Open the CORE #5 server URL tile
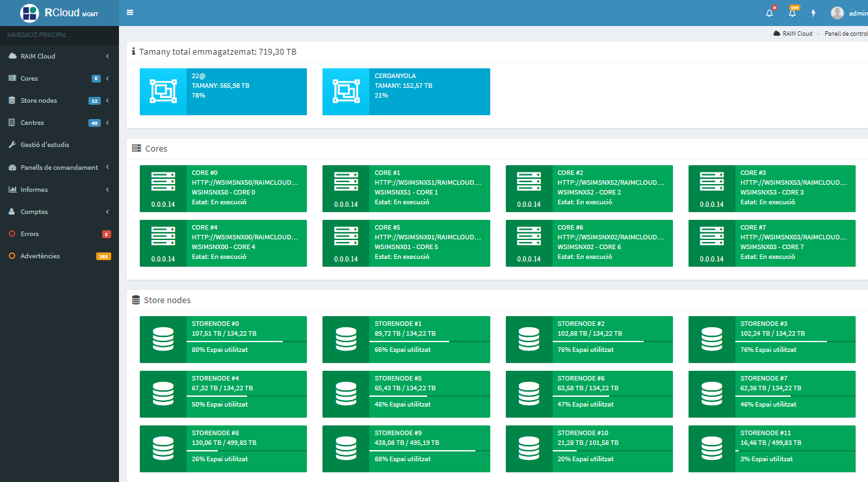The height and width of the screenshot is (482, 868). click(x=428, y=237)
